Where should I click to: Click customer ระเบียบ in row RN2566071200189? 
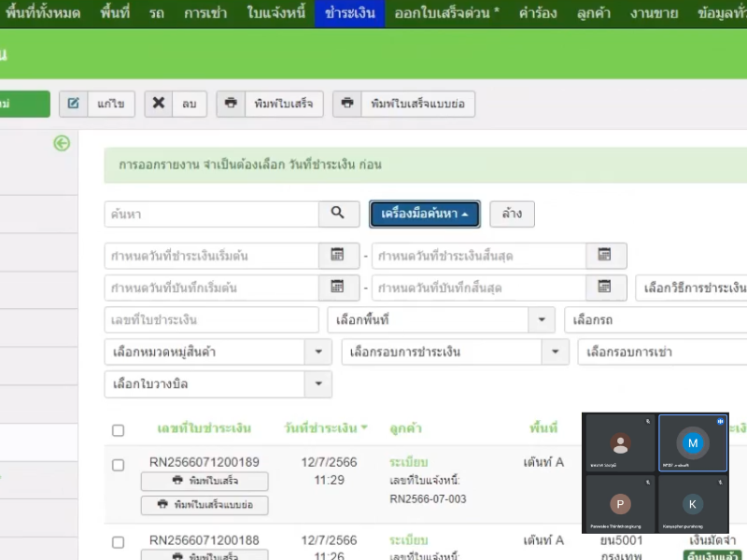tap(408, 462)
